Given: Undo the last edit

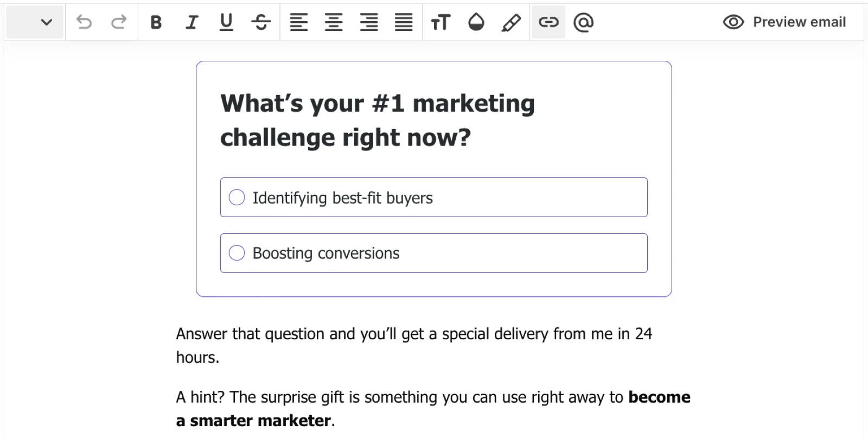Looking at the screenshot, I should tap(84, 22).
